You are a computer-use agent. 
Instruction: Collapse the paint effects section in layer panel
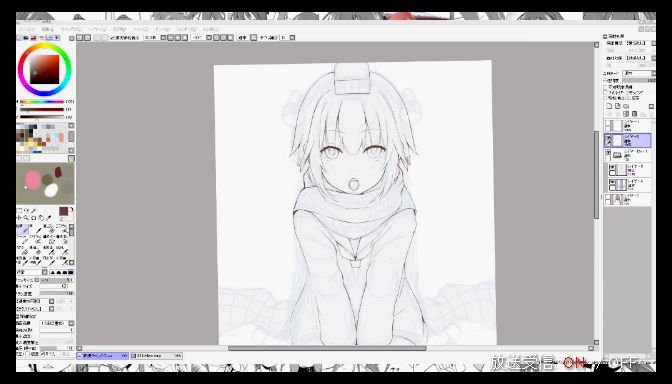point(605,37)
